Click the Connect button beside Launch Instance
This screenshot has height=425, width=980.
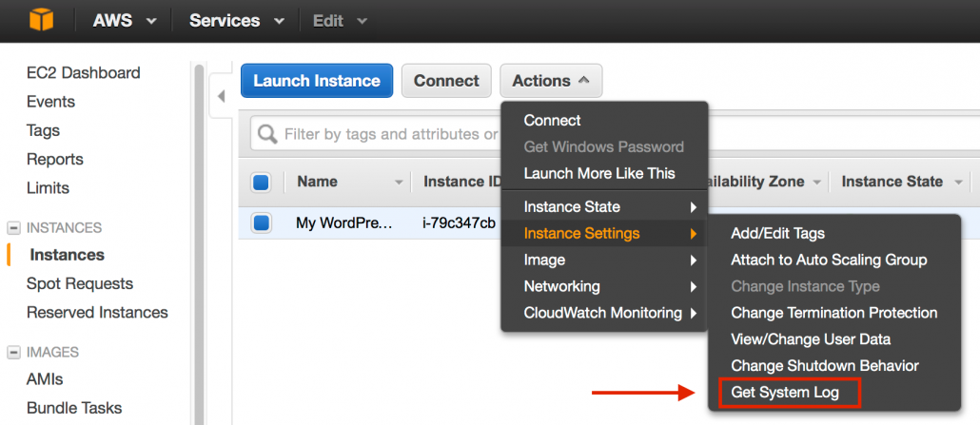tap(446, 81)
